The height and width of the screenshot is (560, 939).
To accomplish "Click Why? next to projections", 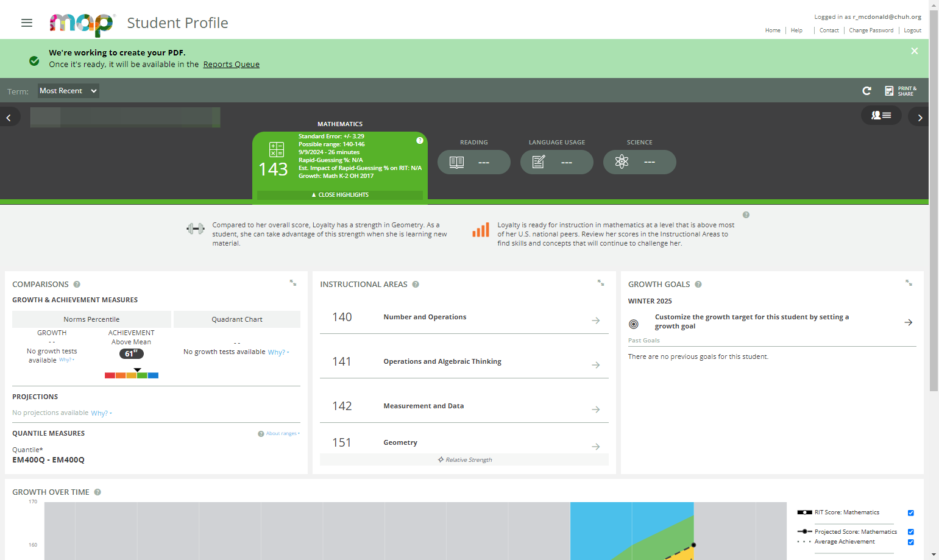I will (101, 413).
